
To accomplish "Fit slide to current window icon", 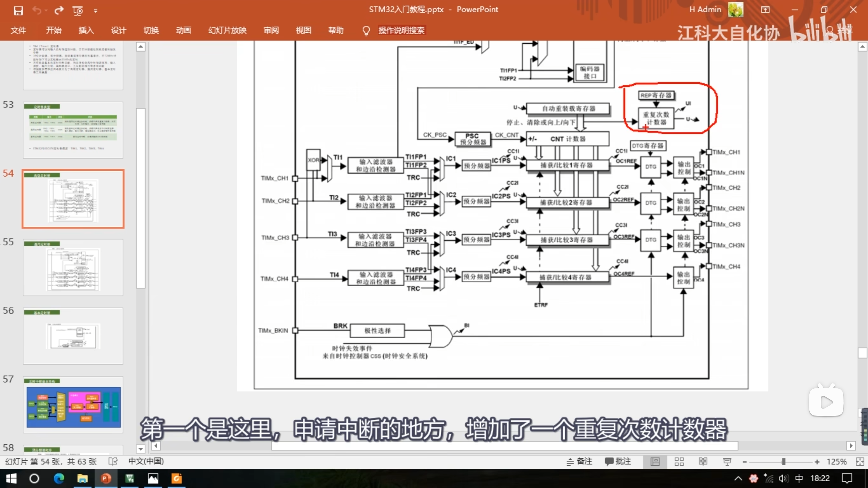I will point(860,462).
